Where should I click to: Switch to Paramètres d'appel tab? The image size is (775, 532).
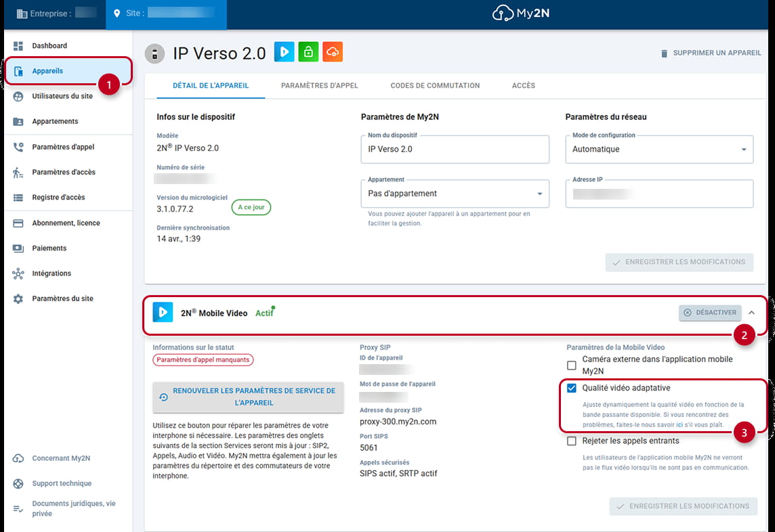pos(320,86)
